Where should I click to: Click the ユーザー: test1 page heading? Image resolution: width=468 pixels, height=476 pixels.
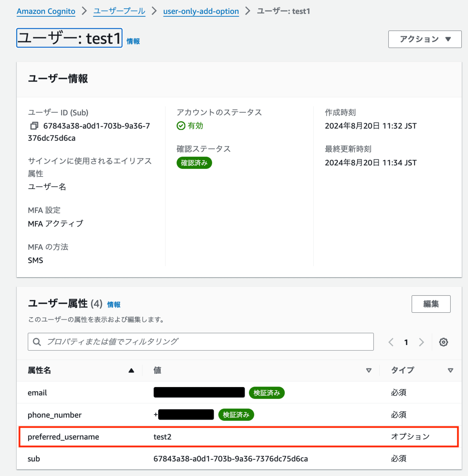point(69,38)
